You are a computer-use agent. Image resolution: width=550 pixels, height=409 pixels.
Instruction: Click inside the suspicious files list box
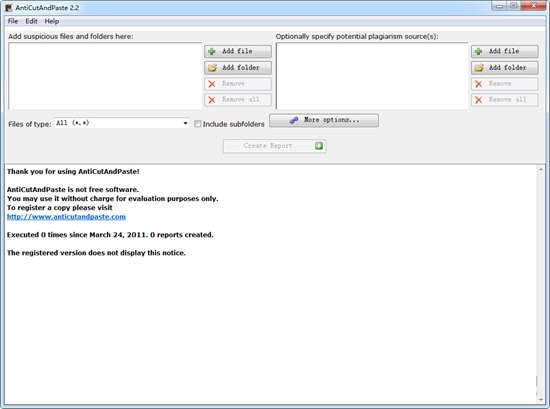pos(105,76)
